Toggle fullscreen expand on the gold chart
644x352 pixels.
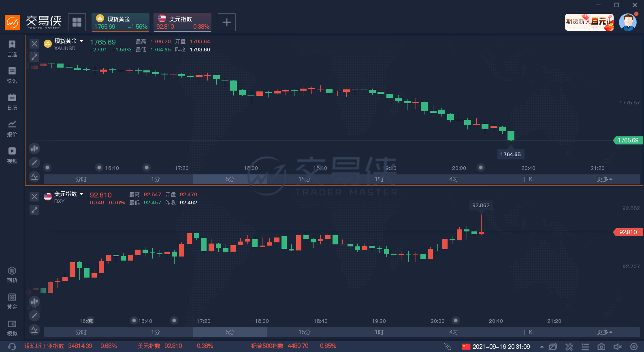pyautogui.click(x=34, y=57)
